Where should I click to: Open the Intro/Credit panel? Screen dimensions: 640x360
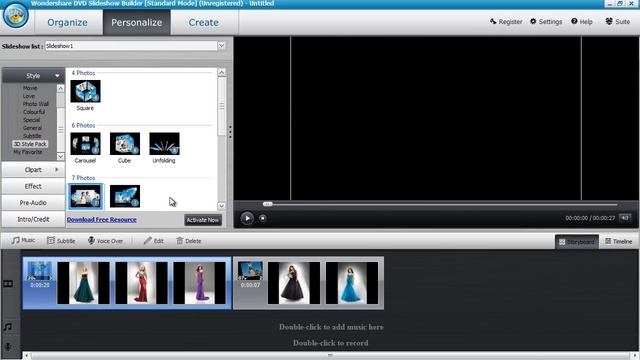click(33, 219)
